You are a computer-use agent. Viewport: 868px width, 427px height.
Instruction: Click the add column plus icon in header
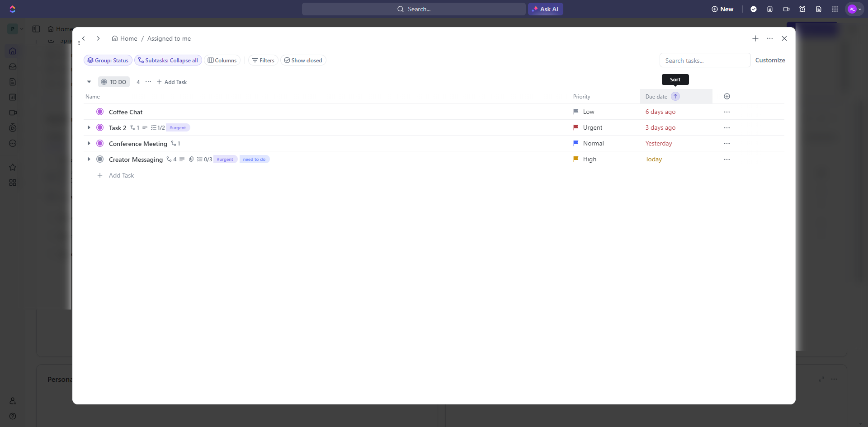[727, 96]
